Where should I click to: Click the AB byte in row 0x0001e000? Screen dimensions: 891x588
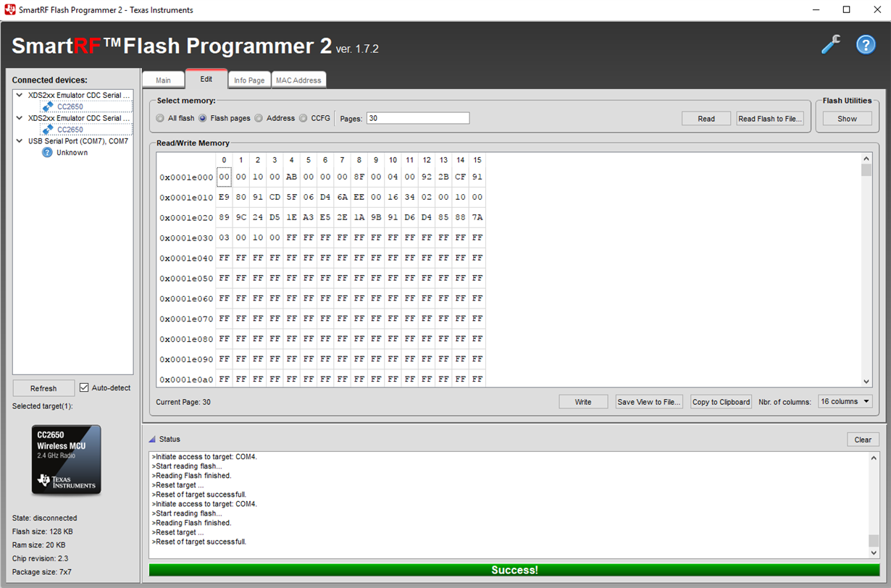pyautogui.click(x=291, y=177)
